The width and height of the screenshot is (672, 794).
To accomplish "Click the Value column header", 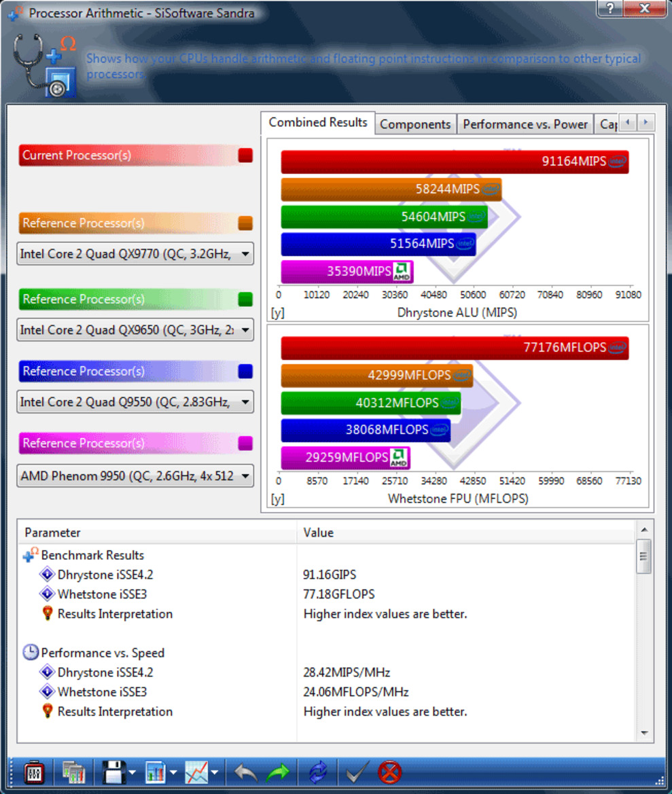I will (x=466, y=533).
